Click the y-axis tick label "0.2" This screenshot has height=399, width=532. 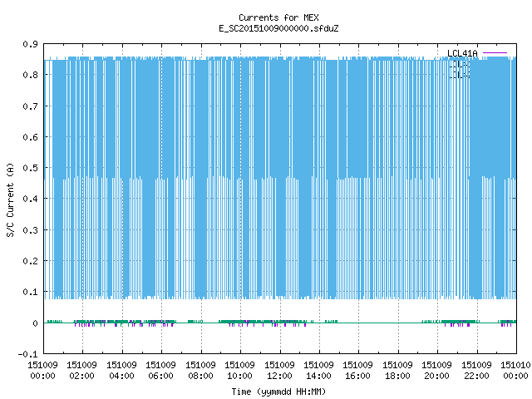[30, 261]
